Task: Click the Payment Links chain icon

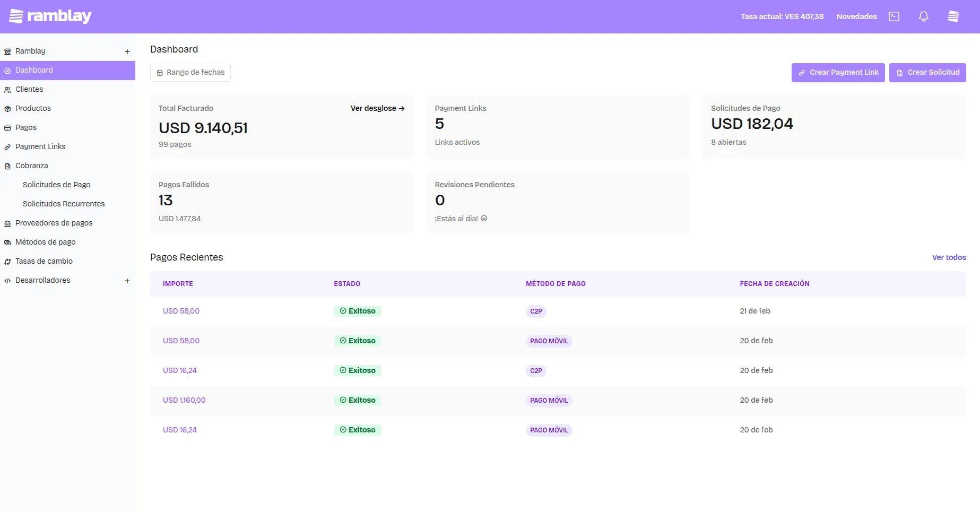Action: point(7,146)
